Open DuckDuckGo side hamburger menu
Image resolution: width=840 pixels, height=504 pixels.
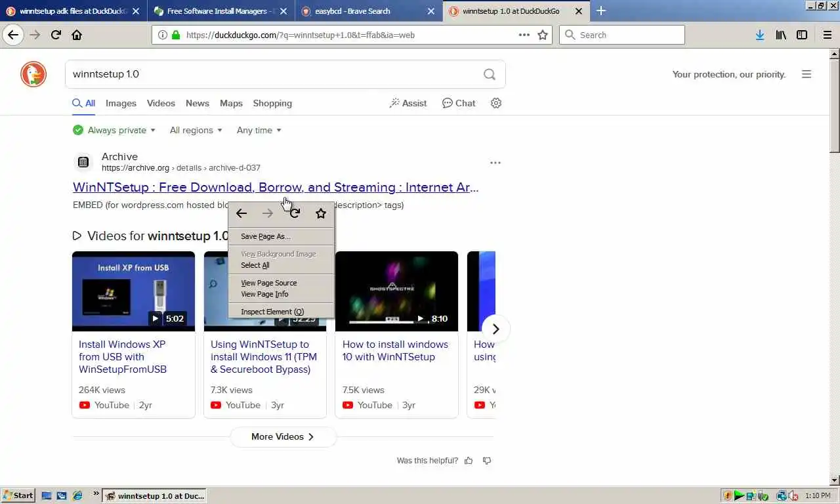tap(807, 74)
